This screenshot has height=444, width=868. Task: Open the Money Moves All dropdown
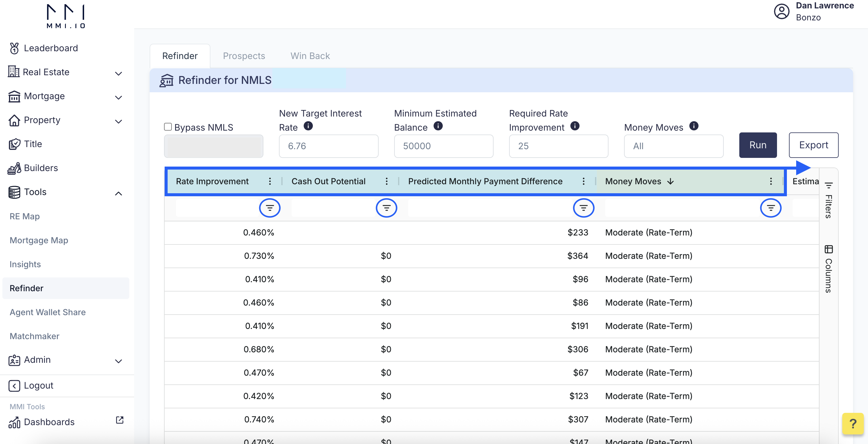point(673,146)
